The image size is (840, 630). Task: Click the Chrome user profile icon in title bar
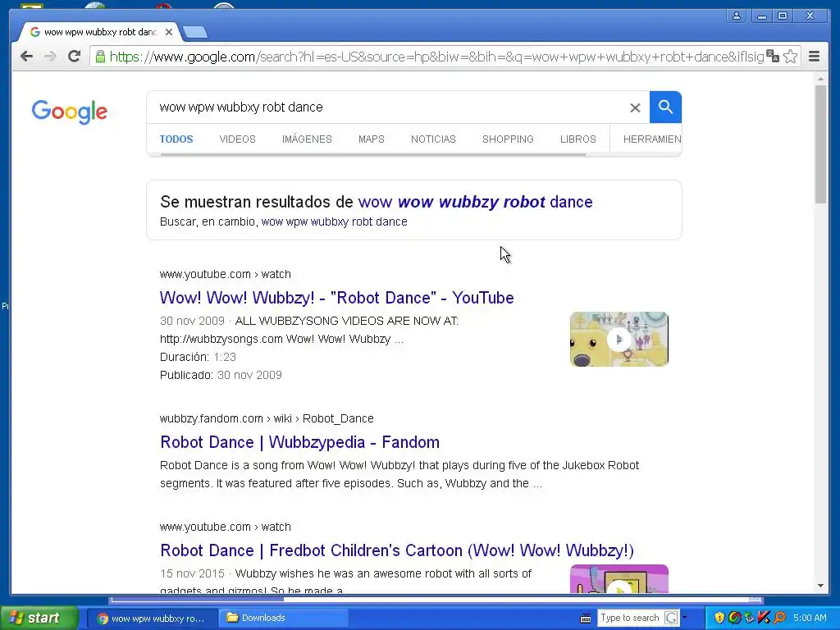737,16
